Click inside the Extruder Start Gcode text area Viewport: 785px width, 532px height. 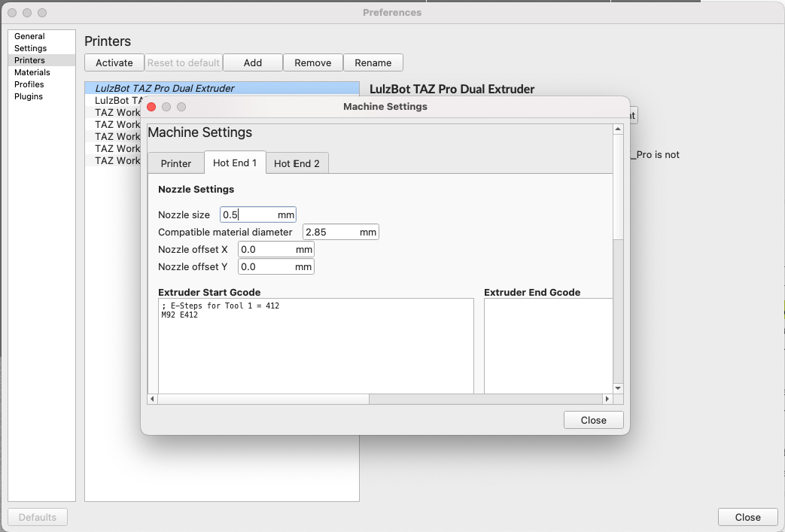click(316, 346)
